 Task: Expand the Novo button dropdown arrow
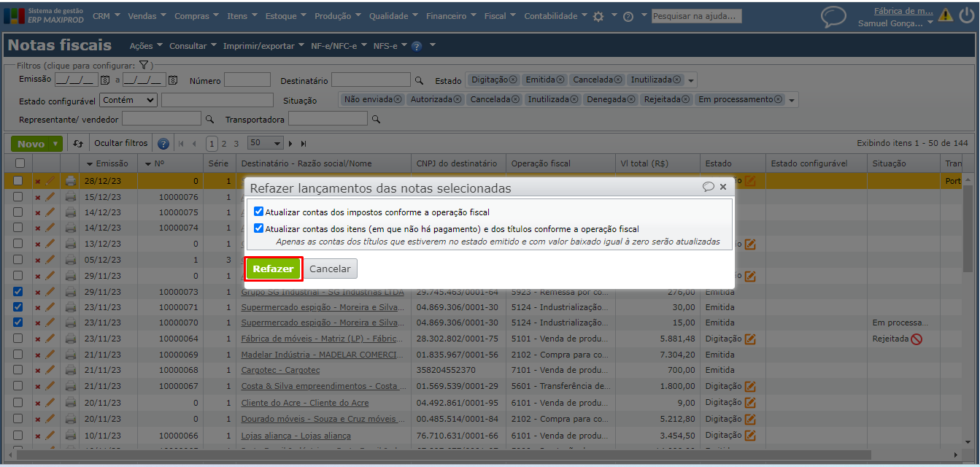pyautogui.click(x=55, y=144)
